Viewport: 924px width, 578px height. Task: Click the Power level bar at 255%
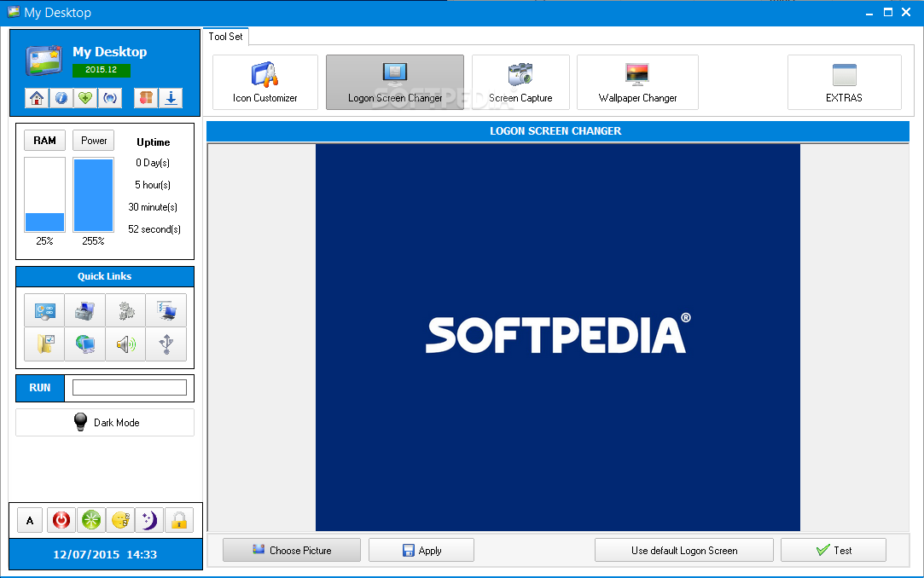pos(93,195)
